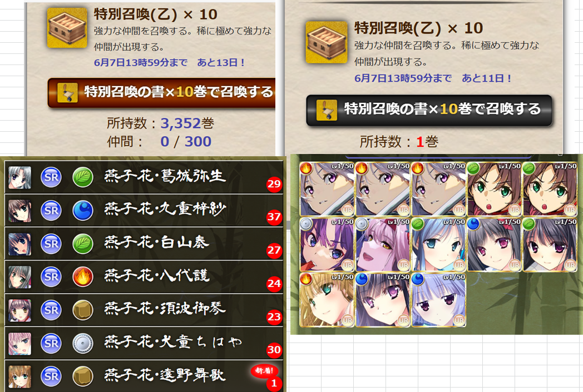Open 遠野舞歌 character portrait thumbnail

point(19,376)
